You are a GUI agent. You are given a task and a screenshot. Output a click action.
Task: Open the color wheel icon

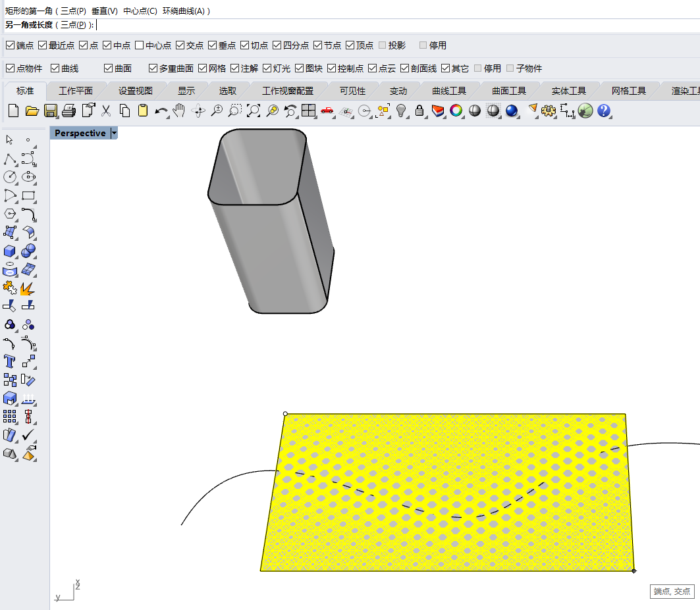click(456, 111)
